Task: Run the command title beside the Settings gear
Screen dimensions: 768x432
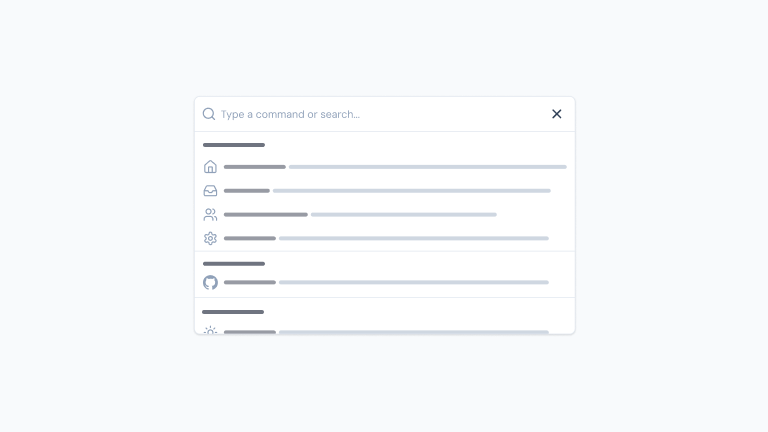Action: pyautogui.click(x=250, y=239)
